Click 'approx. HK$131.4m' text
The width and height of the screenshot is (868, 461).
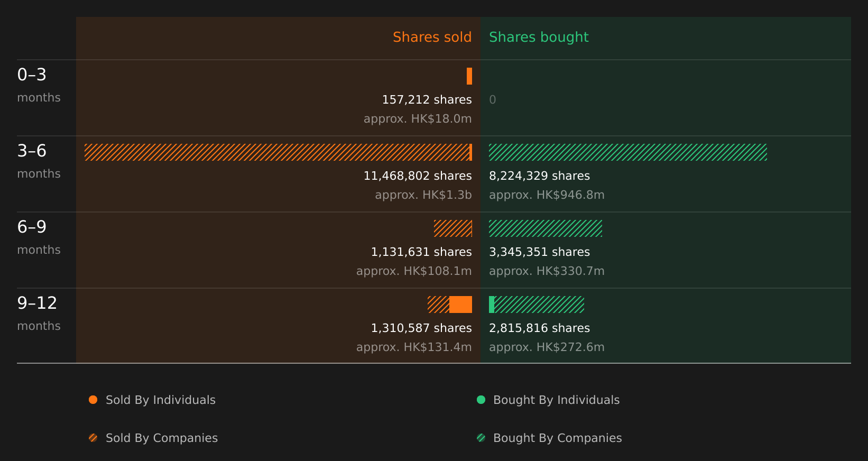click(x=414, y=347)
